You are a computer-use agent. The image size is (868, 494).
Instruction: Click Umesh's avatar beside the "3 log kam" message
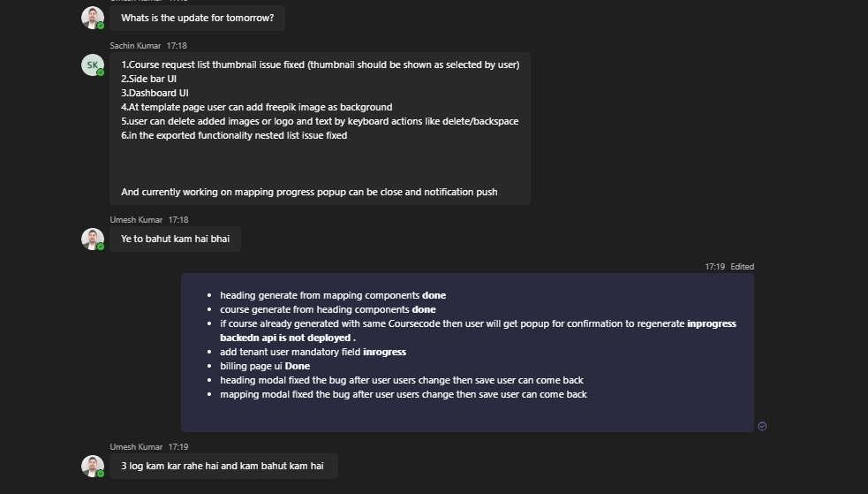point(93,466)
